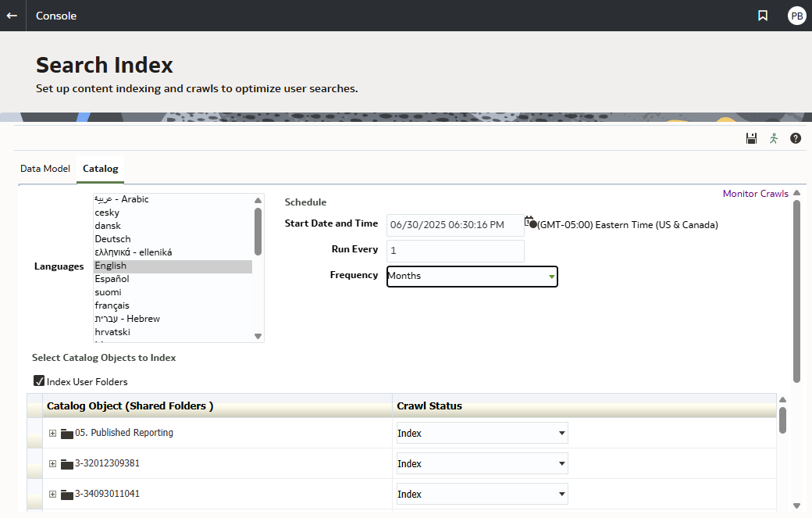The height and width of the screenshot is (518, 812).
Task: Click the folder icon beside 3-34093011041
Action: coord(66,494)
